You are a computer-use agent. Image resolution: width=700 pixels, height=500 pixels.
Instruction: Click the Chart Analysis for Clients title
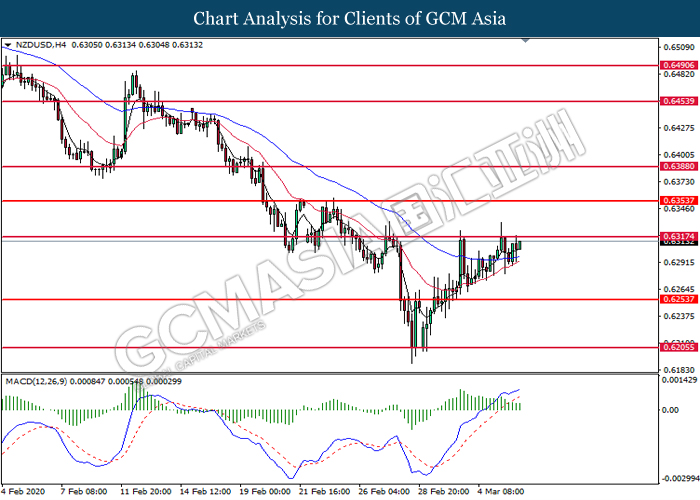(350, 19)
